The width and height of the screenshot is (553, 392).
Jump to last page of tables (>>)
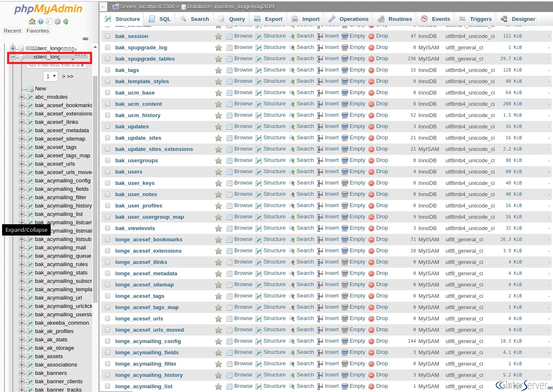pos(70,77)
